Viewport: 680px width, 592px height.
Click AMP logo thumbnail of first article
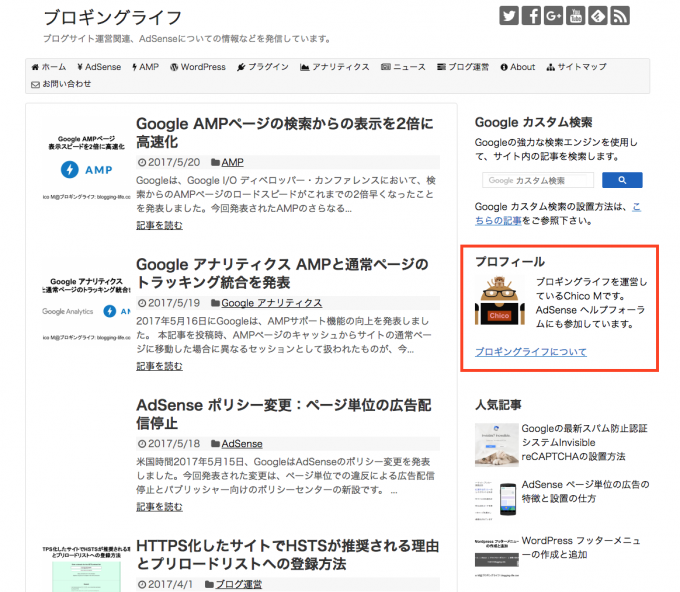click(87, 169)
